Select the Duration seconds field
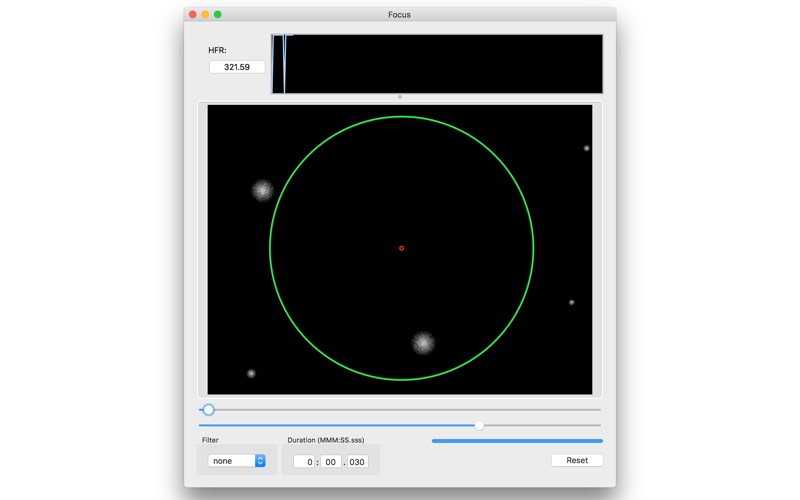 point(331,462)
